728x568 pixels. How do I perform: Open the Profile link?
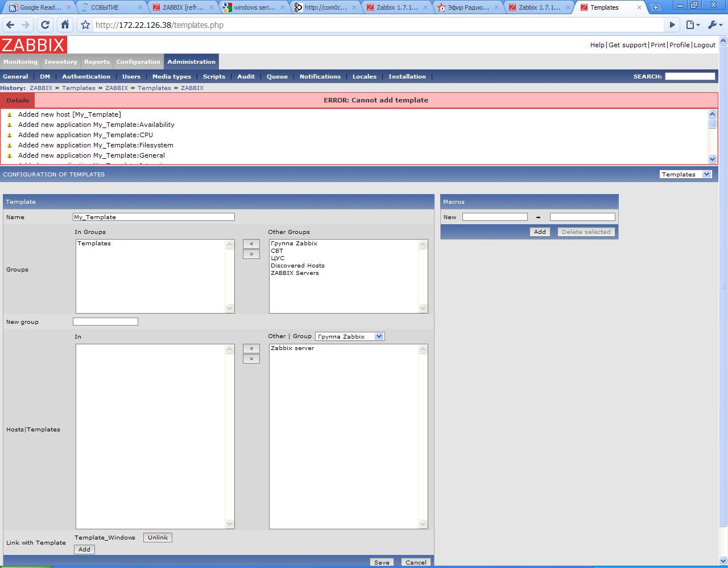(x=680, y=45)
